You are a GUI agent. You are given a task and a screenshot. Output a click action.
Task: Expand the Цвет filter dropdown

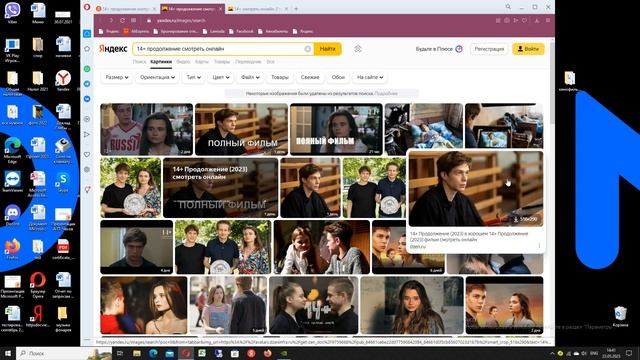pos(221,77)
